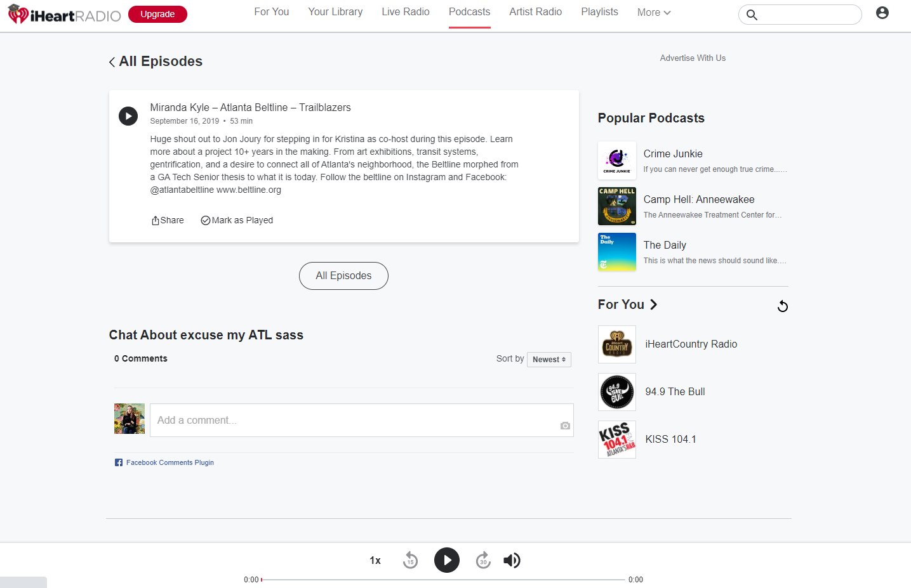The width and height of the screenshot is (911, 588).
Task: Mute the volume speaker icon
Action: point(512,560)
